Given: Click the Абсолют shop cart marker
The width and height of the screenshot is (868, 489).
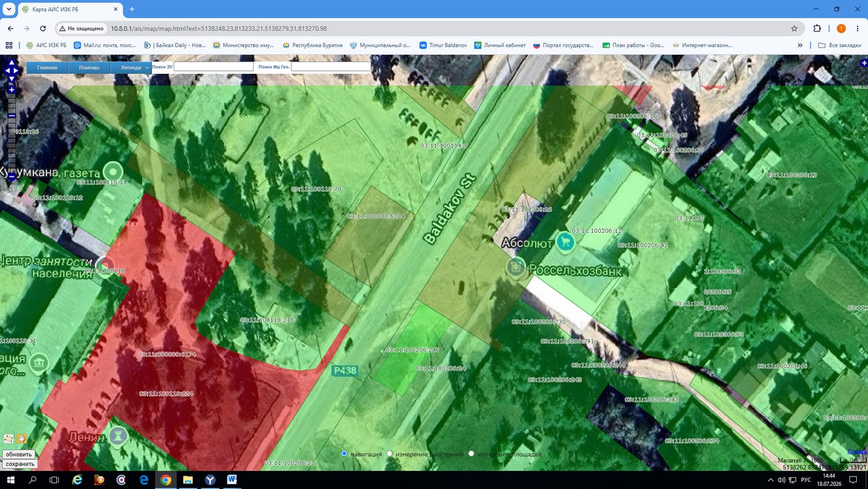Looking at the screenshot, I should (x=565, y=242).
